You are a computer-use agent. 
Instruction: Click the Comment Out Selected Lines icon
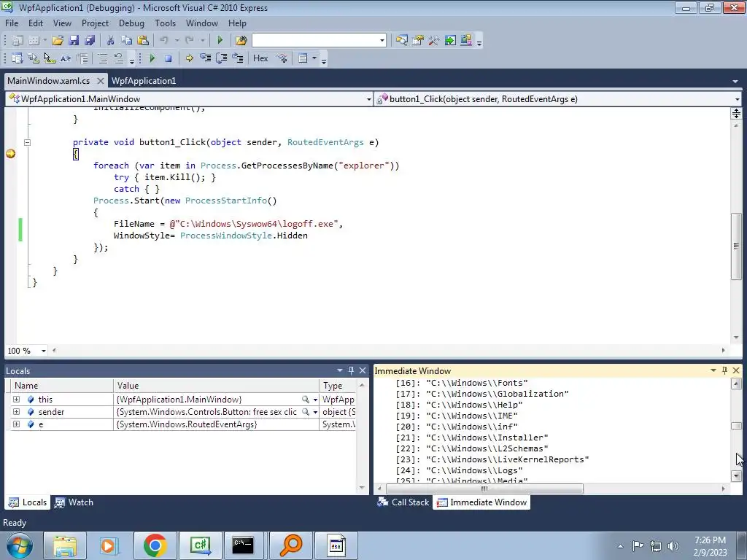click(x=102, y=58)
